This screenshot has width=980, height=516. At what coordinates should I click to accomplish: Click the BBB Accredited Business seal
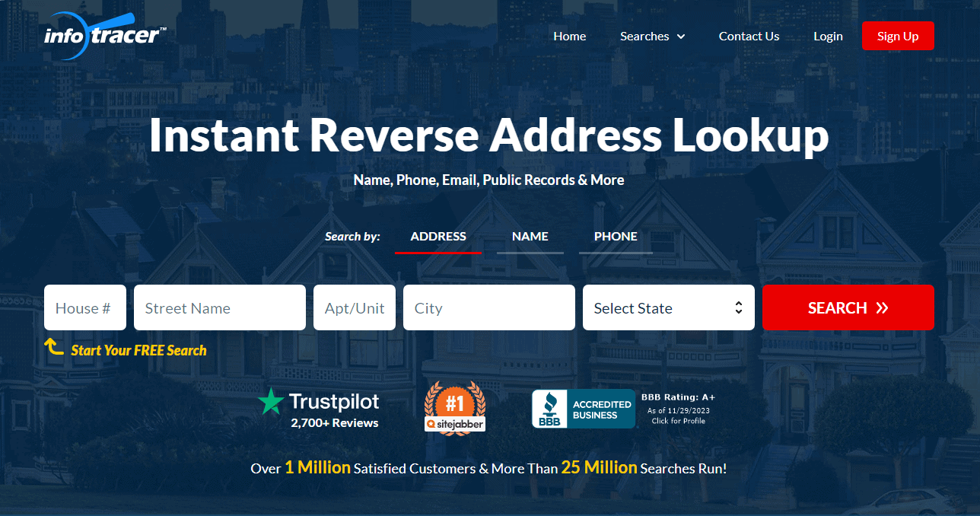pos(583,408)
